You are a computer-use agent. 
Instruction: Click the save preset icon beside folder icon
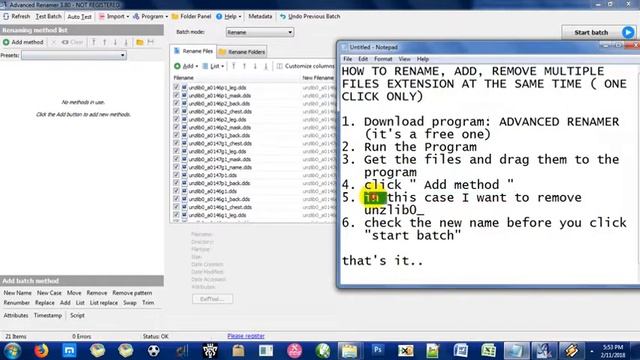point(151,42)
